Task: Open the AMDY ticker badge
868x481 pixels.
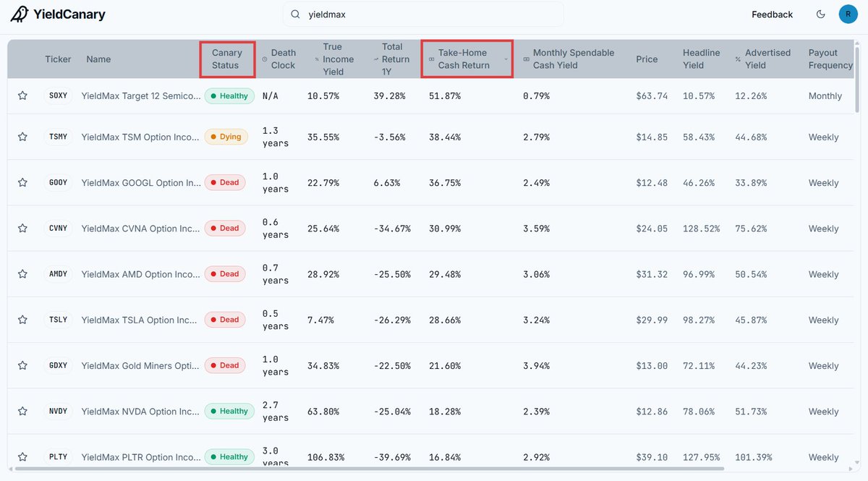Action: tap(59, 273)
